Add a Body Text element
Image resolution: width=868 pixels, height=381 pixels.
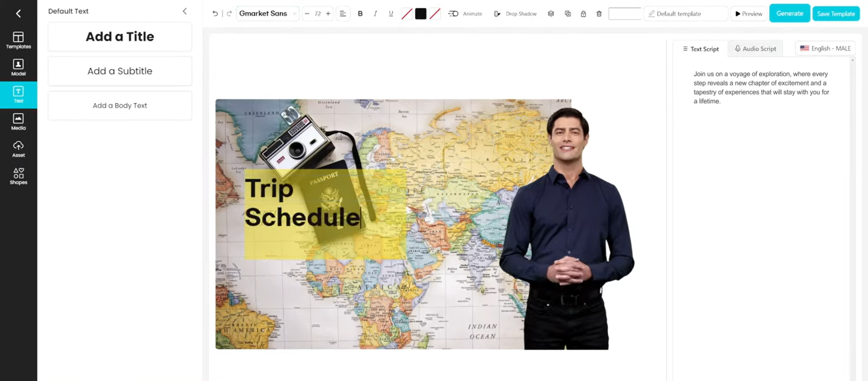(120, 105)
